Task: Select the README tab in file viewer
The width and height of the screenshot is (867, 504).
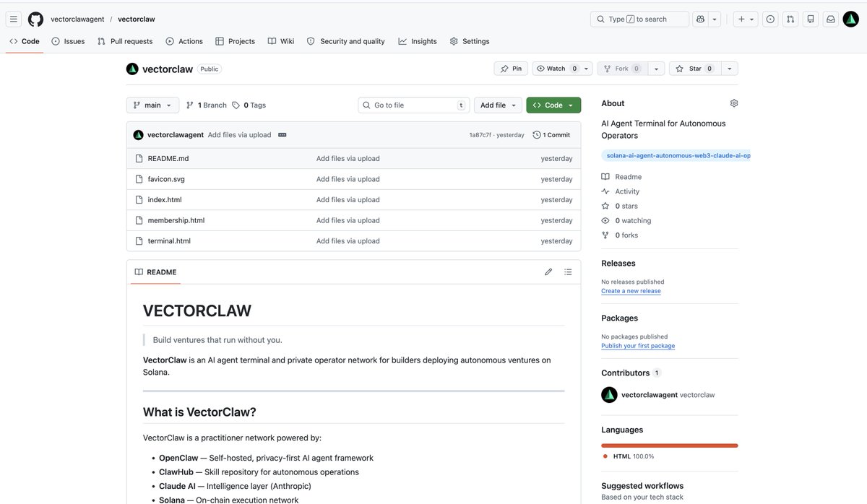Action: 155,272
